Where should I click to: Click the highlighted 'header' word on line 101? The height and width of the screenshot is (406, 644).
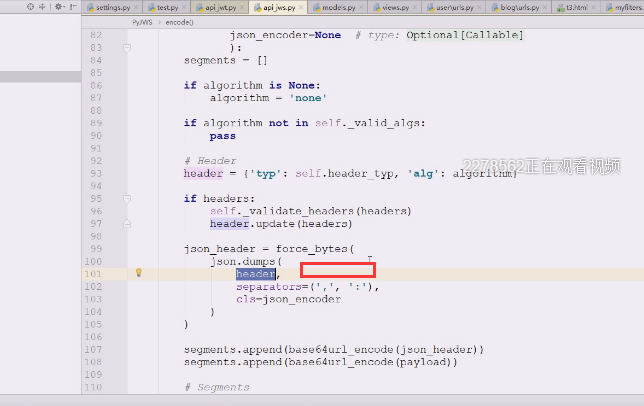pos(255,274)
